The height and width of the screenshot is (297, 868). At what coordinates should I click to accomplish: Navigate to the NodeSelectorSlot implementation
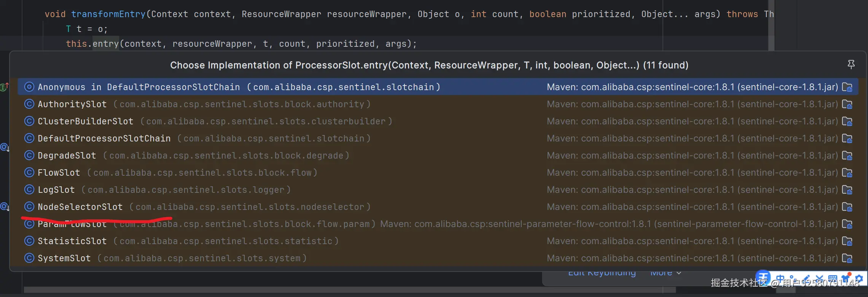pyautogui.click(x=438, y=207)
